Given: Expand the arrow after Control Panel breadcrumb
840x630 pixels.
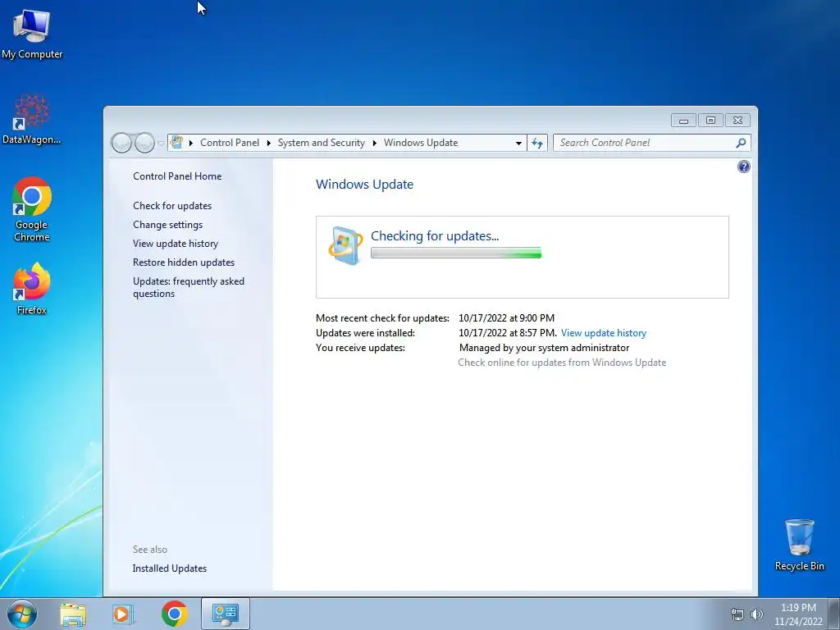Looking at the screenshot, I should 269,143.
